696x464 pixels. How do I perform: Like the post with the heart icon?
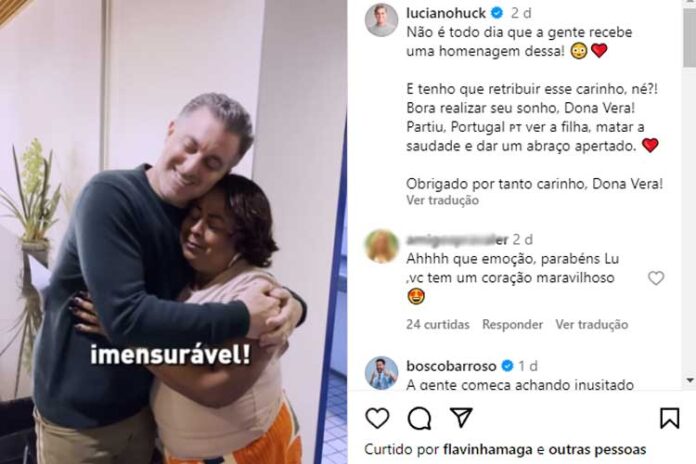(x=377, y=418)
